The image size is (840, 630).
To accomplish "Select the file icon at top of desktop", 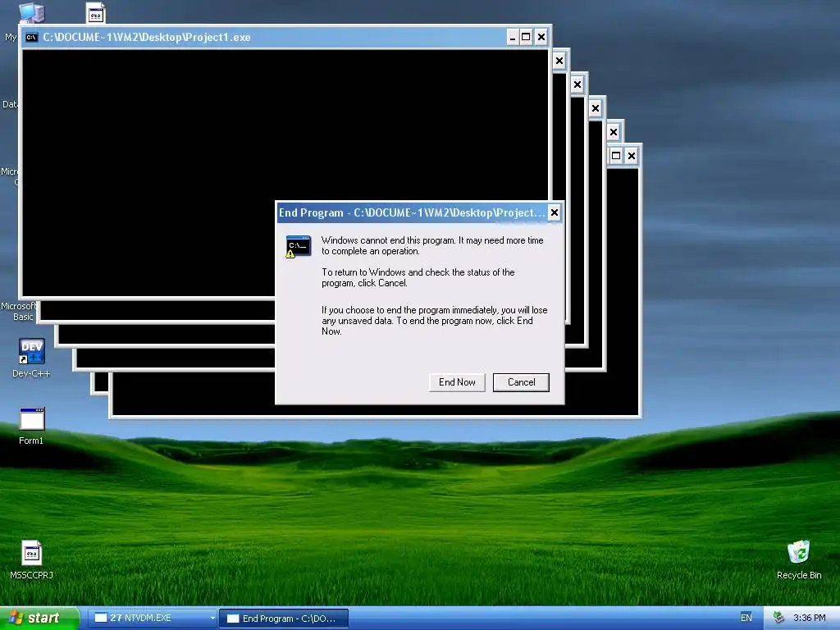I will coord(96,13).
